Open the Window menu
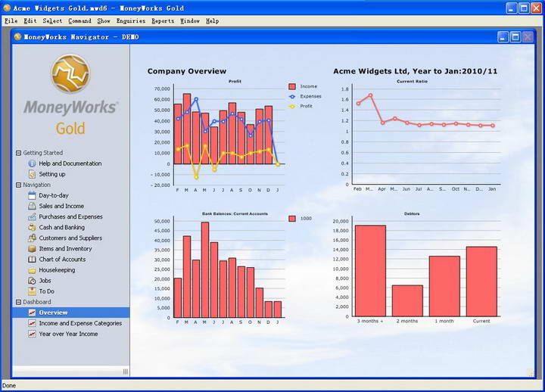Screen dimensions: 545x392 190,21
